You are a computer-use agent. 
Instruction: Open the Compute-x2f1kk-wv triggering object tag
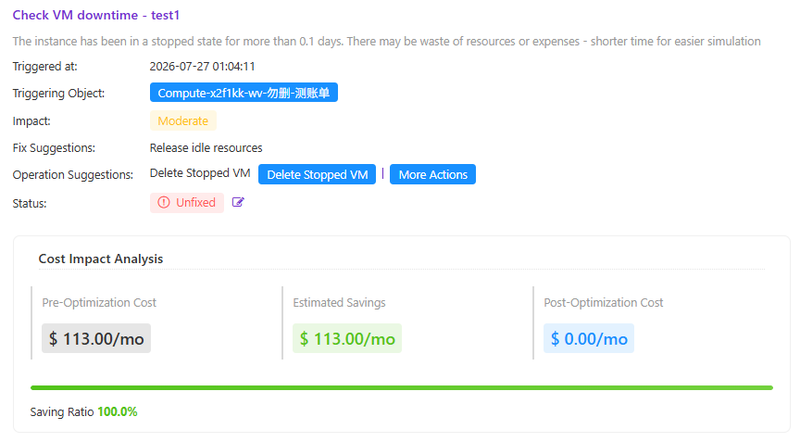pos(244,93)
